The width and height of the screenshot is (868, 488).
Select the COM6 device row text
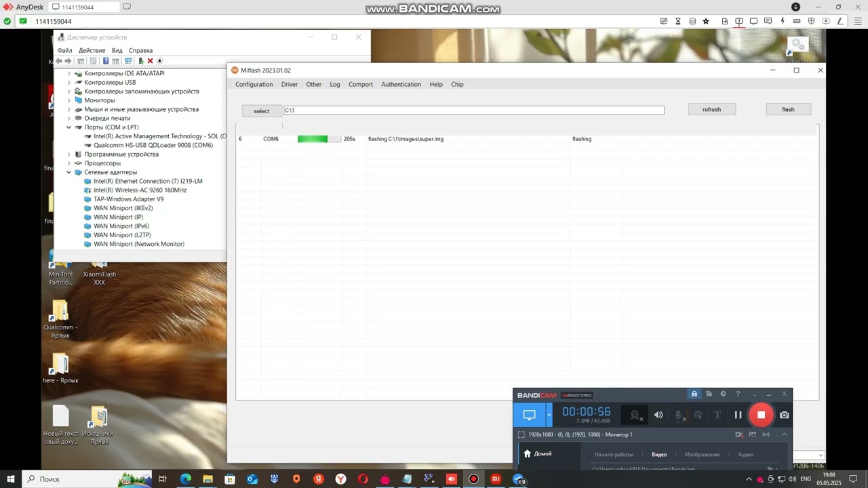(x=271, y=139)
